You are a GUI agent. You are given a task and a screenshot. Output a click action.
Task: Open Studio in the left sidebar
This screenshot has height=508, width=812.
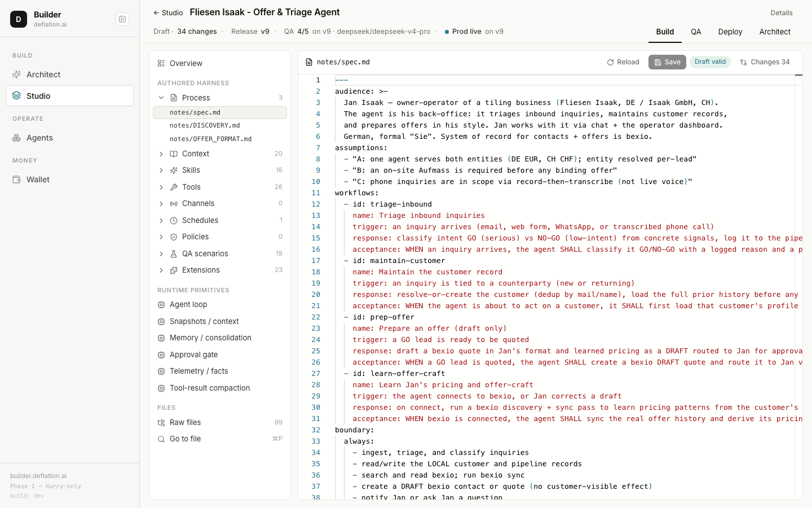tap(69, 96)
